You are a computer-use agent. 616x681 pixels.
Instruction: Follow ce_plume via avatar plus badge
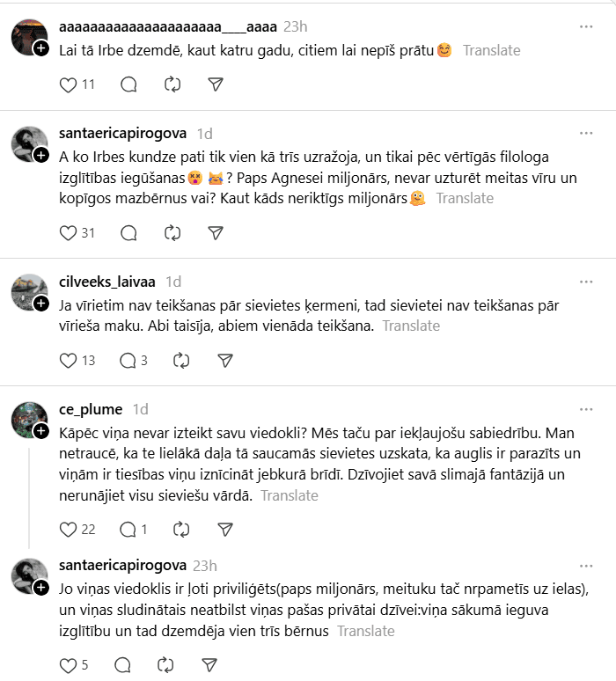[40, 431]
